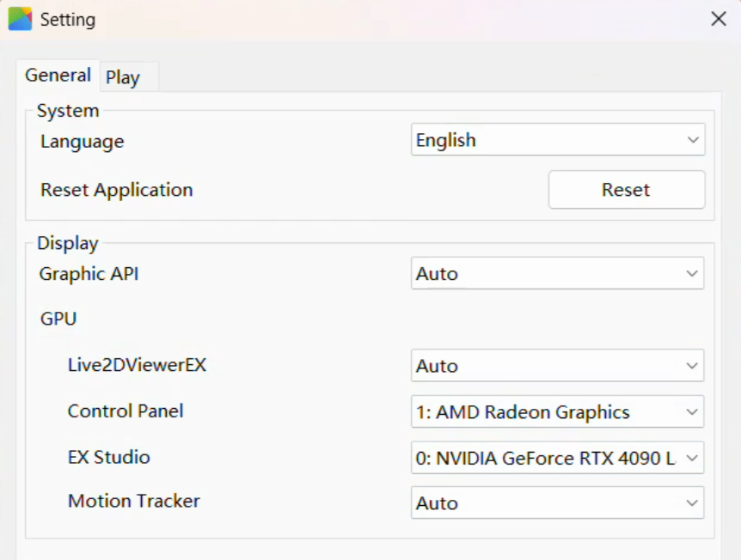Click the chevron on the Control Panel dropdown
The width and height of the screenshot is (741, 560).
[x=691, y=411]
